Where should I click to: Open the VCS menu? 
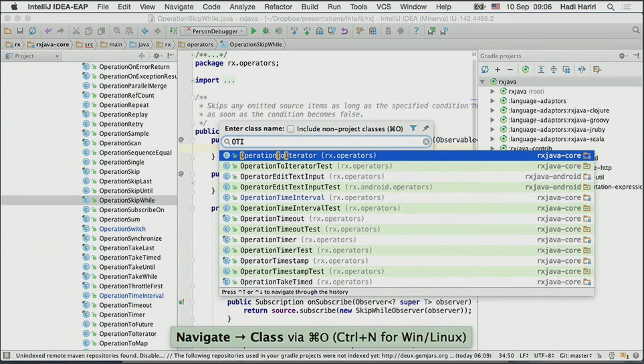tap(384, 7)
